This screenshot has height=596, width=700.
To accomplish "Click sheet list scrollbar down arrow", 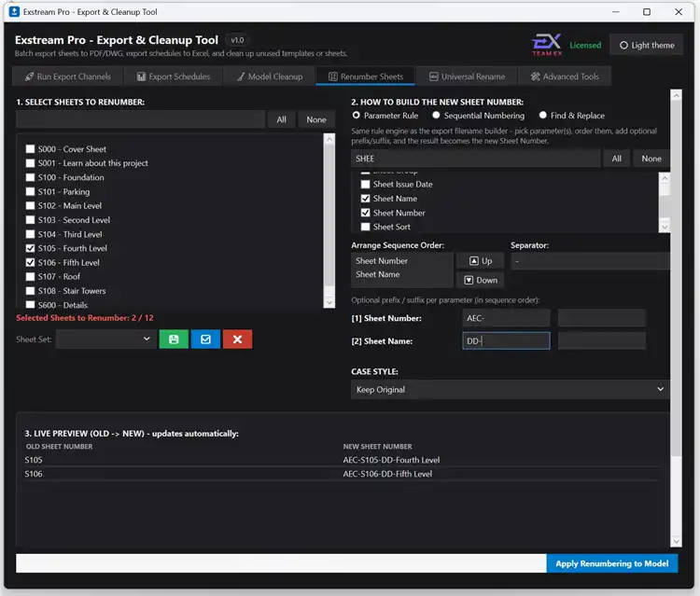I will pos(329,302).
